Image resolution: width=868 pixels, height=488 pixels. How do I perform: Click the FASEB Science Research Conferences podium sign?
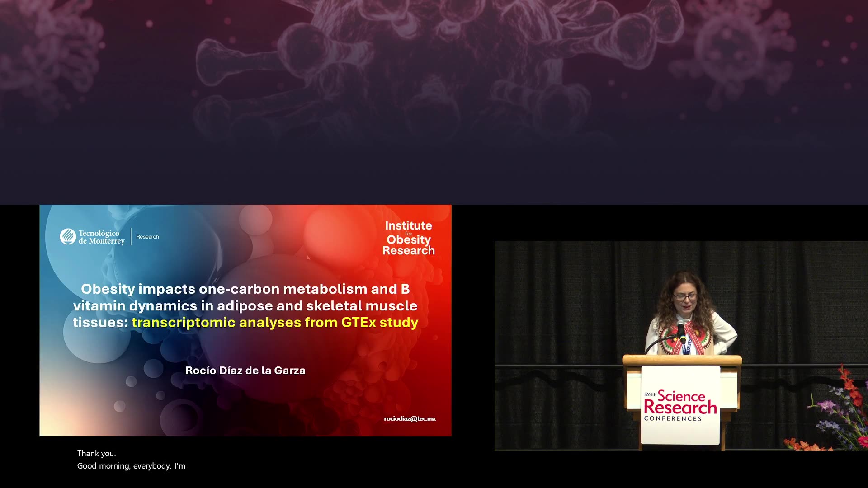[x=680, y=405]
